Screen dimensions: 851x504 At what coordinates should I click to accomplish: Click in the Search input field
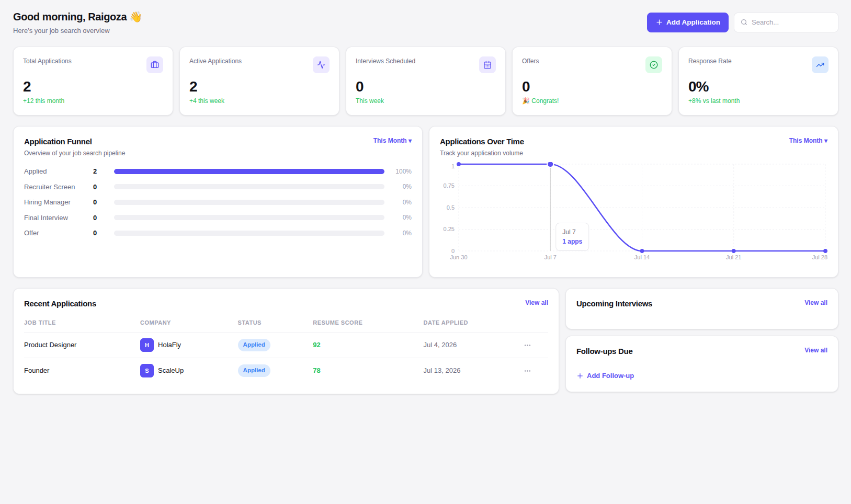pos(786,22)
